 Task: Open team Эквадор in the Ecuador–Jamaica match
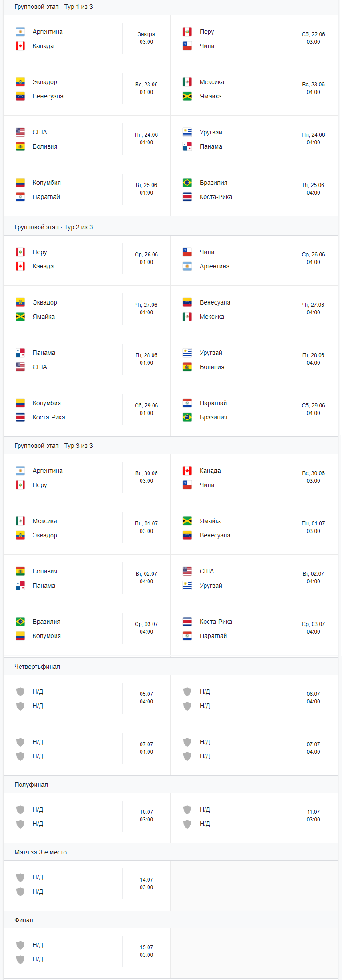click(x=45, y=302)
